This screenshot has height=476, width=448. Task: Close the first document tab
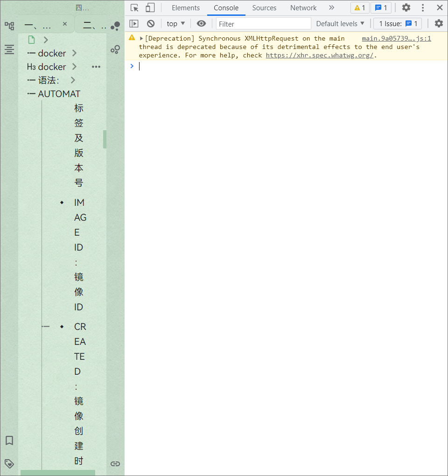coord(65,24)
